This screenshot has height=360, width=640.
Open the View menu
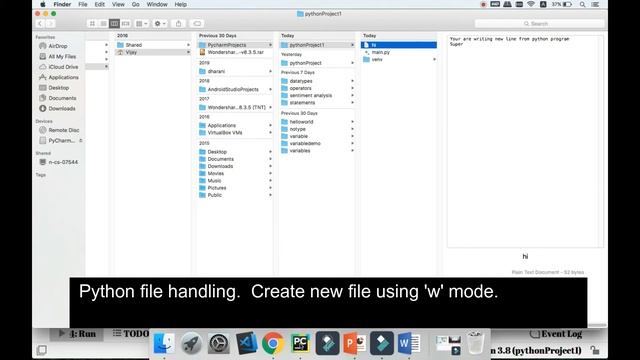(118, 4)
